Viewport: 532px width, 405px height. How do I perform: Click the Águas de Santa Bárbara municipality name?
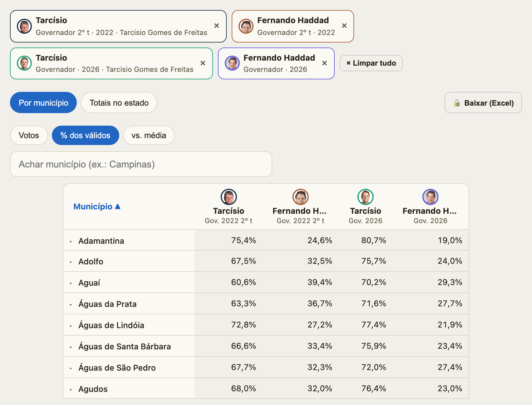pos(125,346)
